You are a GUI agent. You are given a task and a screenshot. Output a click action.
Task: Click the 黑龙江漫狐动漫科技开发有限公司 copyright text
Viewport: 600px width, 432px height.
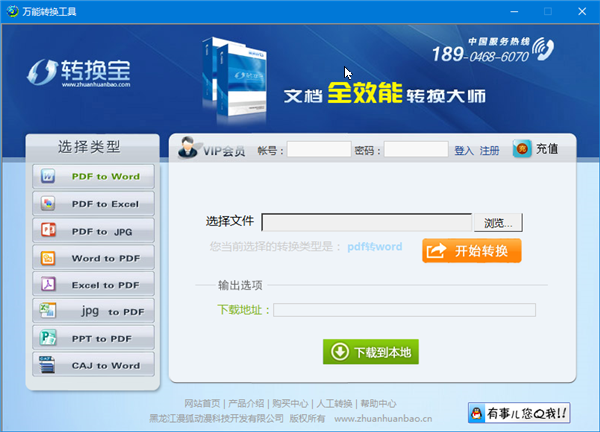(x=217, y=419)
